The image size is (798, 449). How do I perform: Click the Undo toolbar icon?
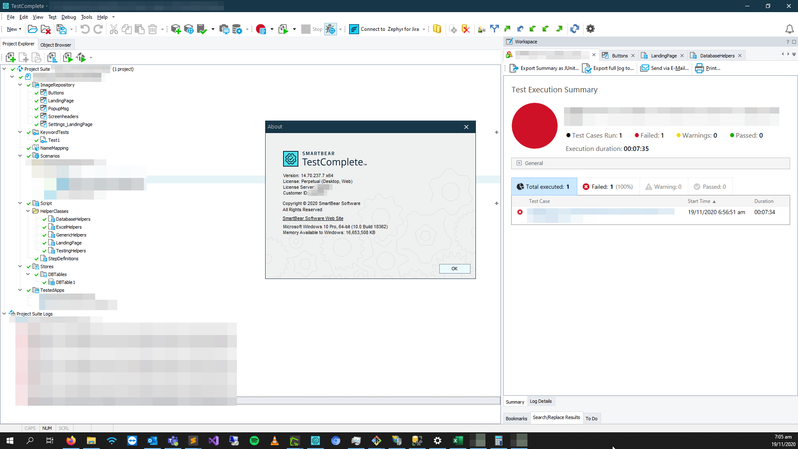click(x=85, y=29)
